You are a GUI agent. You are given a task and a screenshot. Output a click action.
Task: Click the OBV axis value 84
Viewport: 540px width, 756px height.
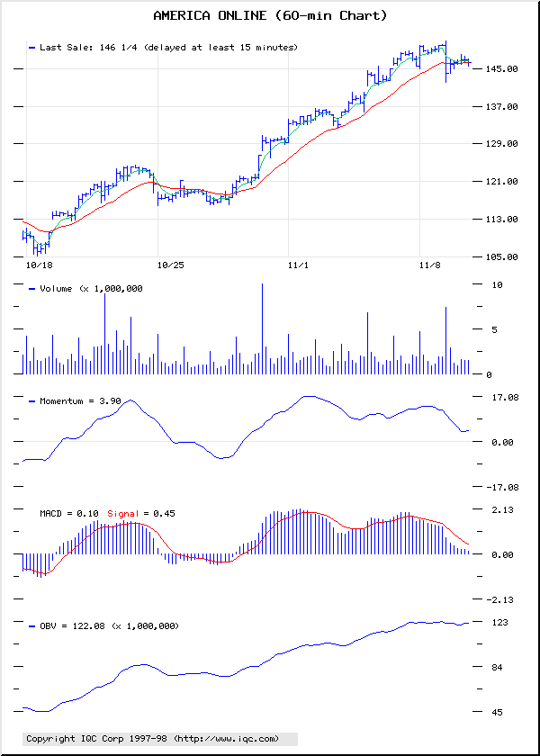coord(497,668)
